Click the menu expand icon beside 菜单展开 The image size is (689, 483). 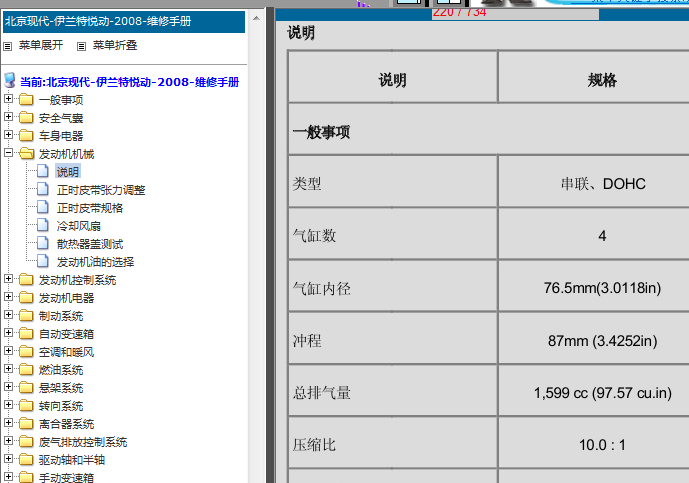[x=8, y=46]
